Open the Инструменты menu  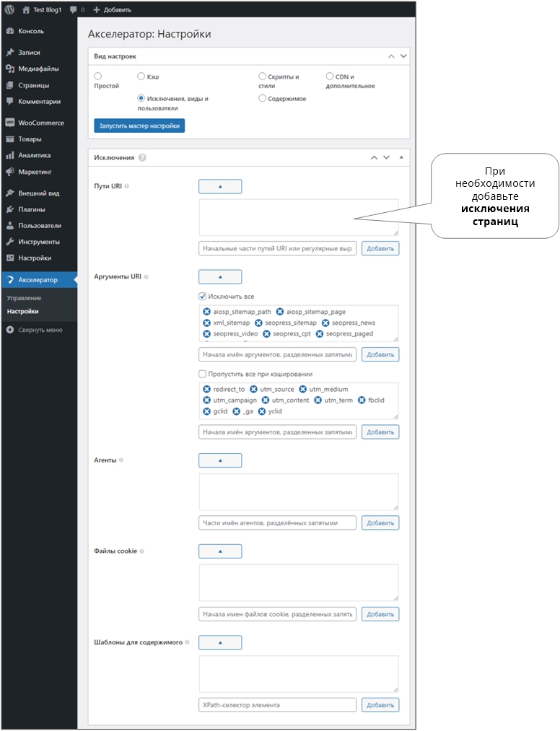tap(39, 242)
